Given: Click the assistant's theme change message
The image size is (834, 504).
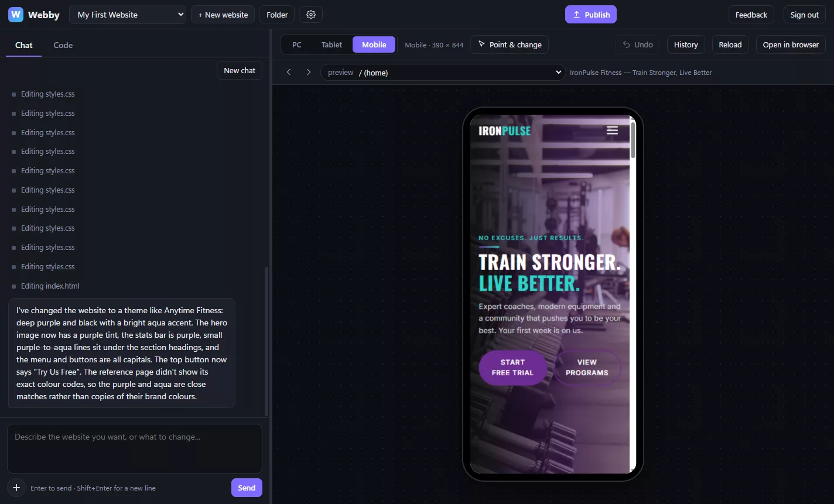Looking at the screenshot, I should 122,353.
